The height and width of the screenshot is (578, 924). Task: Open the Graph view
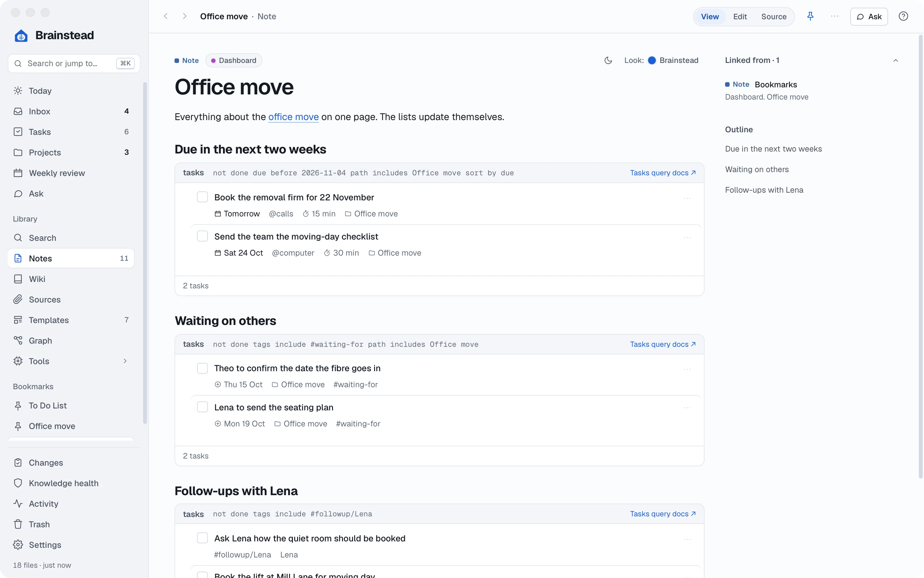coord(71,340)
